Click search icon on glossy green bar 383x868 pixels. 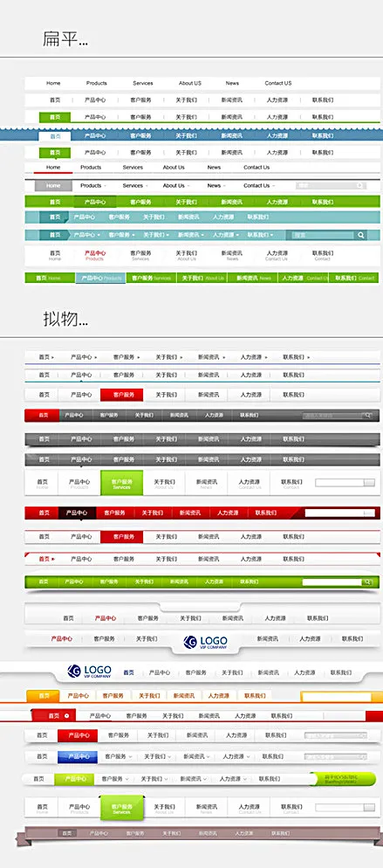coord(367,582)
